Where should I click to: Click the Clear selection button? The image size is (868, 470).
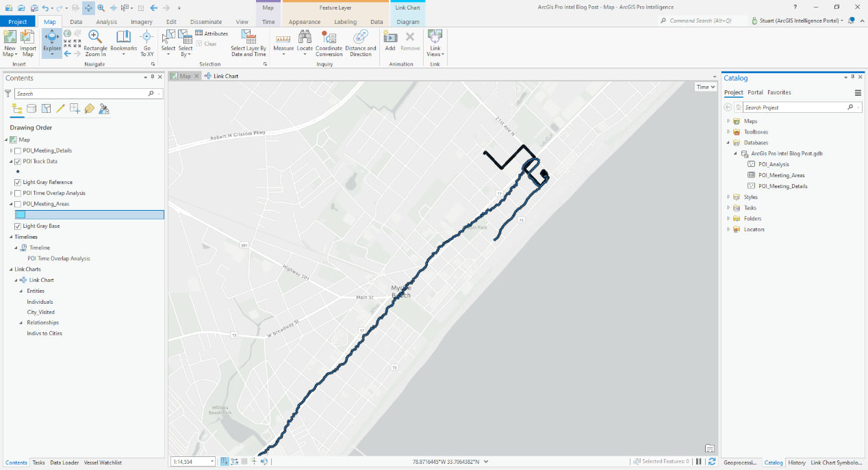coord(207,43)
